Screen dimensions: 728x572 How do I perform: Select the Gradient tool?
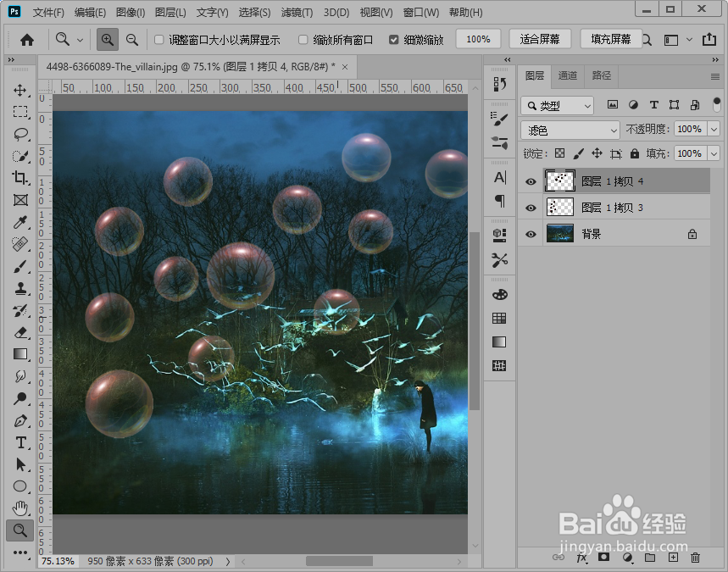20,354
